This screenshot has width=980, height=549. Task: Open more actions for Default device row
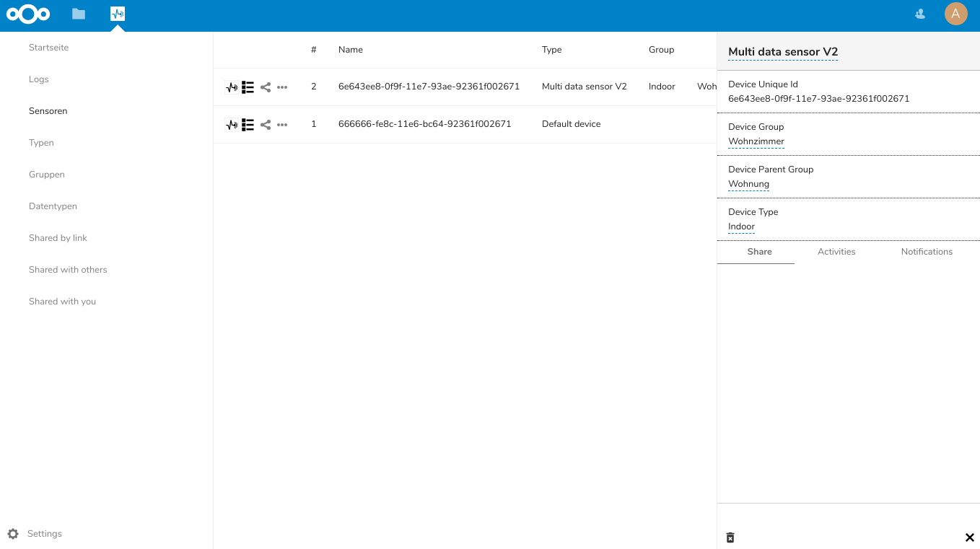pos(282,124)
